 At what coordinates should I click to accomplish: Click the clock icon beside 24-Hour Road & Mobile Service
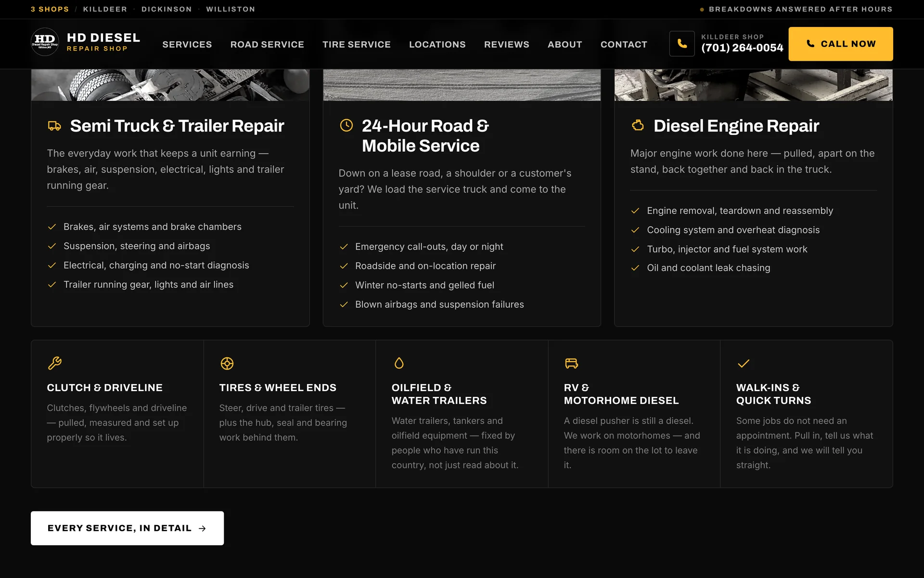[x=346, y=126]
